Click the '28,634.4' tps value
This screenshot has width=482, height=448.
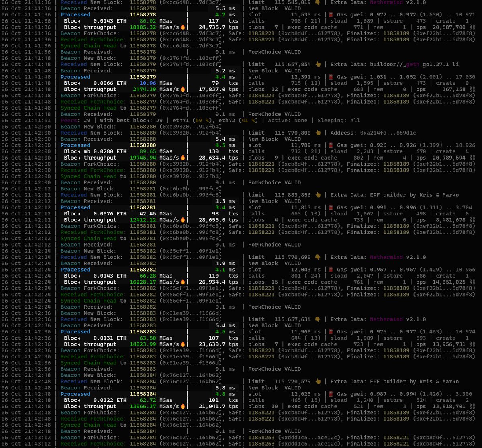[x=212, y=158]
